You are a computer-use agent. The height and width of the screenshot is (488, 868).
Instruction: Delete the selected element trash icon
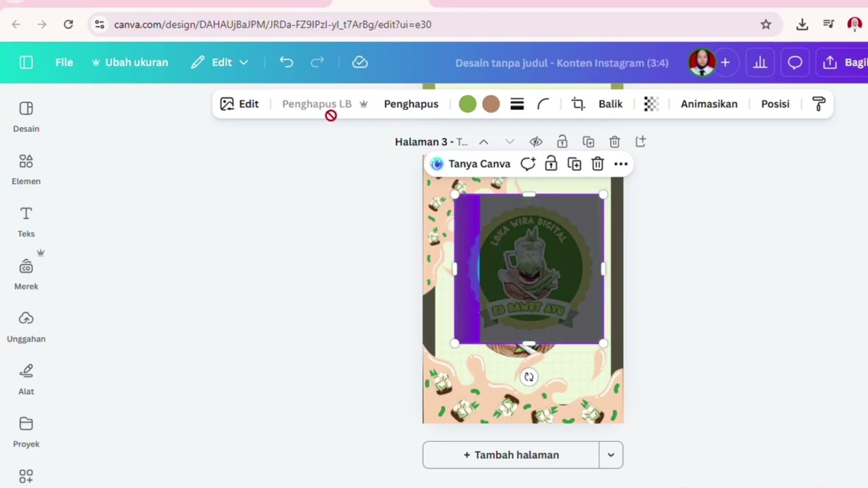[597, 164]
